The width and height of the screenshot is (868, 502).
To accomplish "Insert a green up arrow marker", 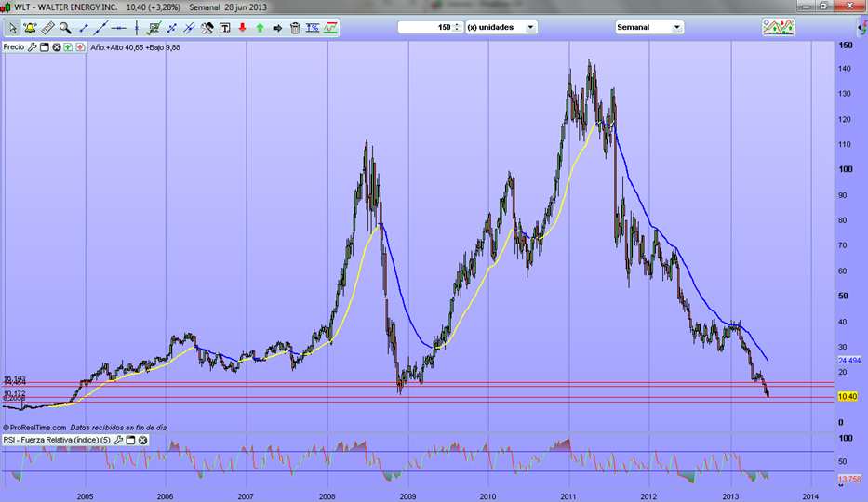I will coord(260,28).
